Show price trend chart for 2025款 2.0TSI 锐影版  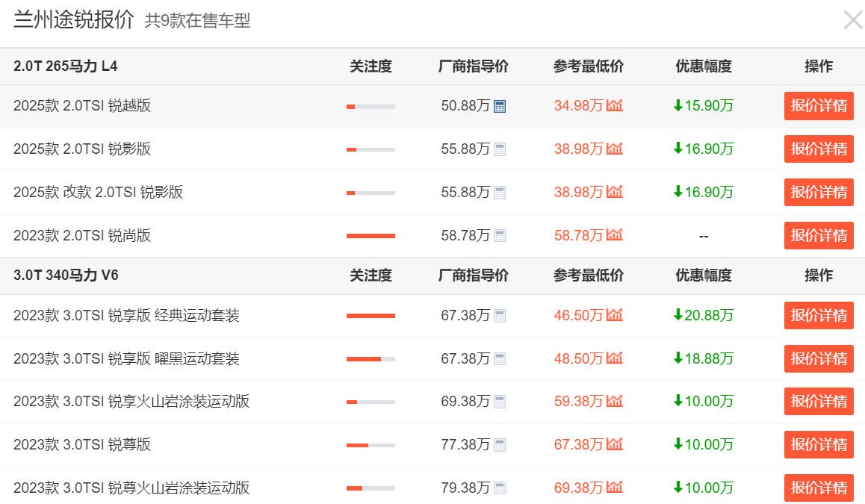[x=615, y=149]
